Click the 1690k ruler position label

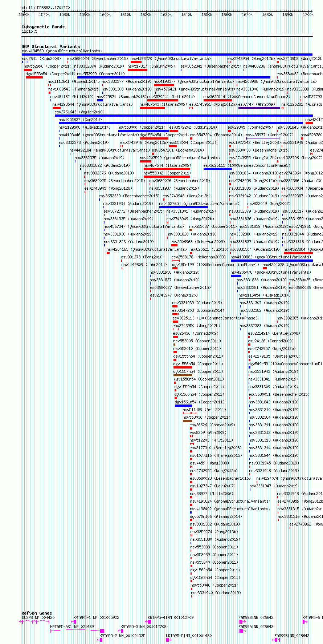pos(288,15)
